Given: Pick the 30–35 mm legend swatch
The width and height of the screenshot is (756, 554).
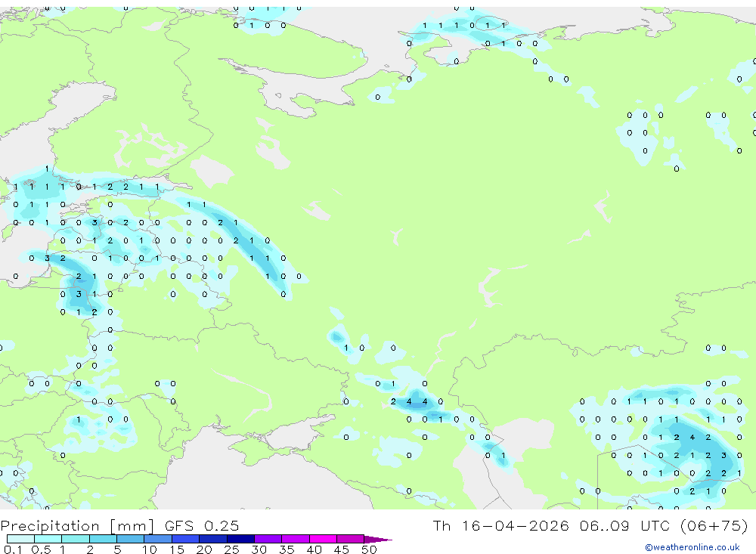Looking at the screenshot, I should pos(268,539).
